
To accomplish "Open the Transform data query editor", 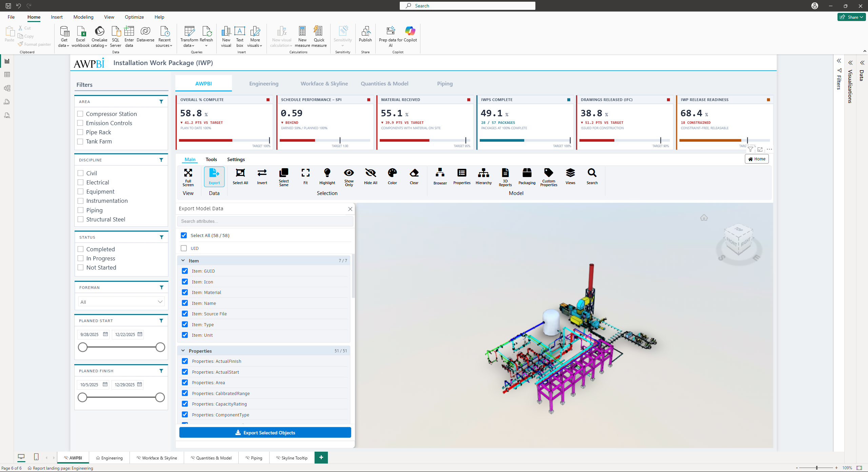I will 189,37.
